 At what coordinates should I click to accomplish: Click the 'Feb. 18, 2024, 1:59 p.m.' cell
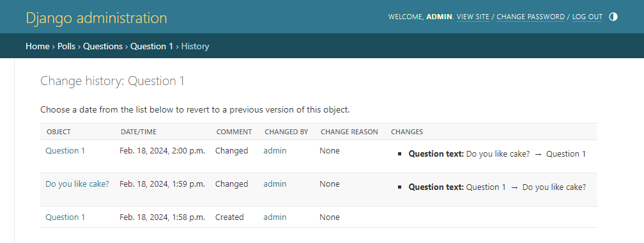tap(162, 184)
